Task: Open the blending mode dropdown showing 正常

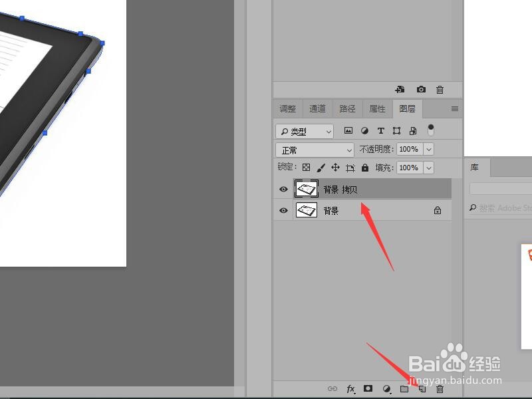Action: (x=314, y=149)
